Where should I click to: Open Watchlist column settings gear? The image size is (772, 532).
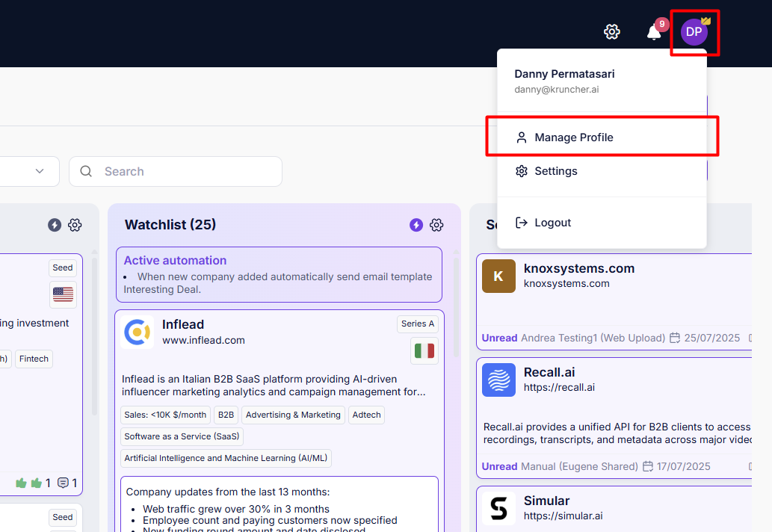(436, 225)
